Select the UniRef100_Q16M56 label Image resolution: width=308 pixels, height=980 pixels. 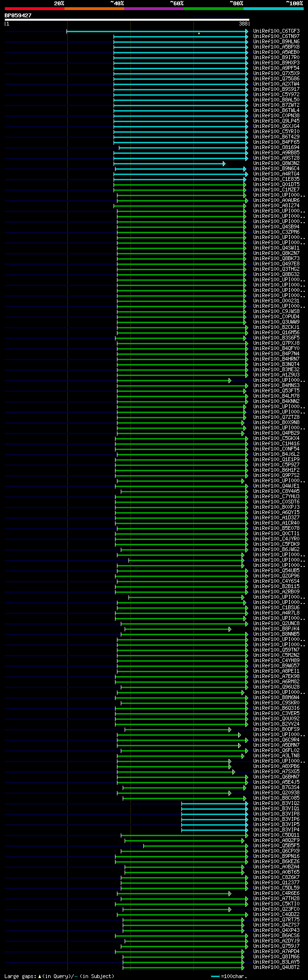(276, 333)
